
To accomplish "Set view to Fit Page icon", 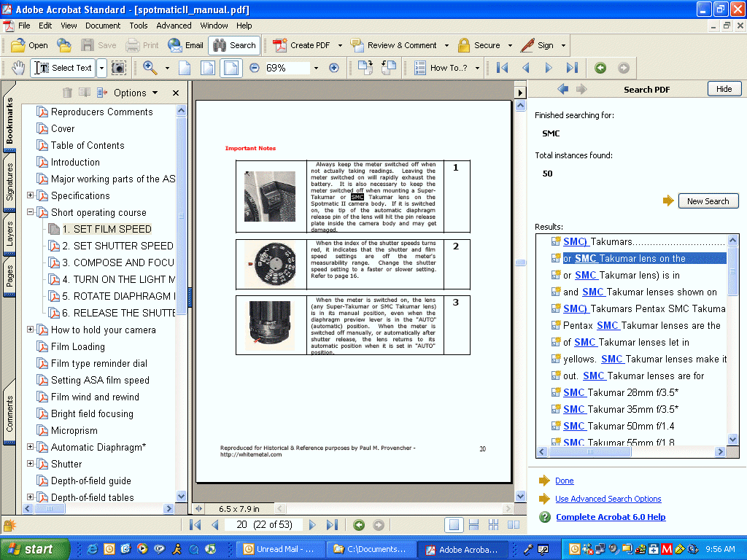I will (x=208, y=68).
